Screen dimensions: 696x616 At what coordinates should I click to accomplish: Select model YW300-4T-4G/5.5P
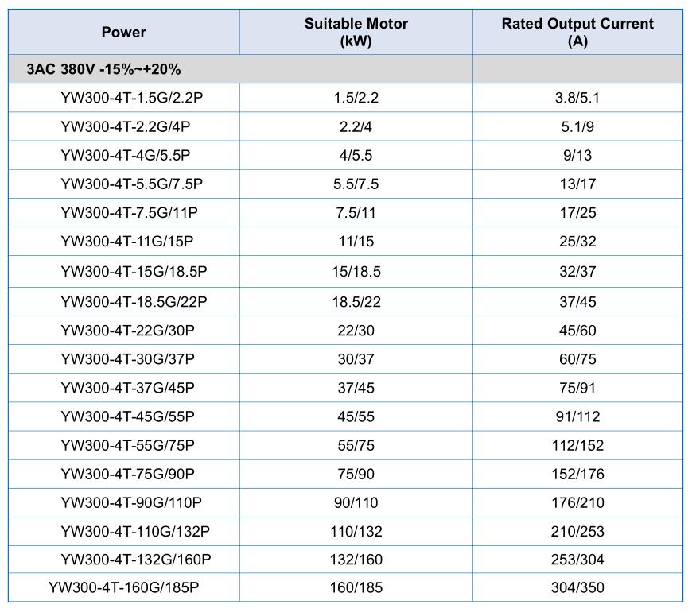126,155
